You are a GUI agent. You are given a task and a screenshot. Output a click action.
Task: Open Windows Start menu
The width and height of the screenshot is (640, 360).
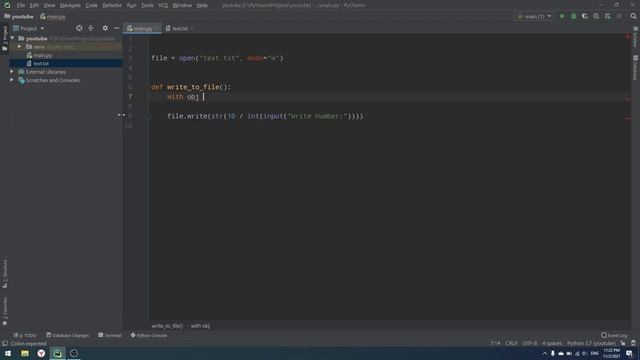tap(8, 353)
